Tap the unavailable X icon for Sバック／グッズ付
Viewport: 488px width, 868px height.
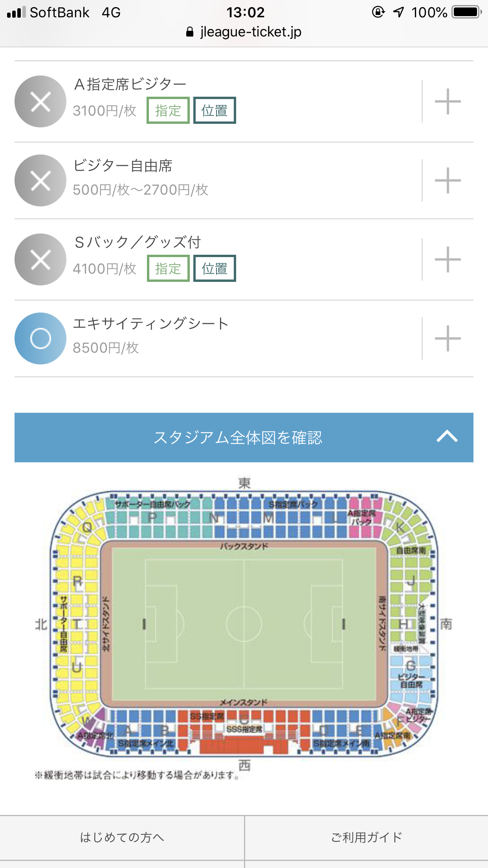point(40,259)
